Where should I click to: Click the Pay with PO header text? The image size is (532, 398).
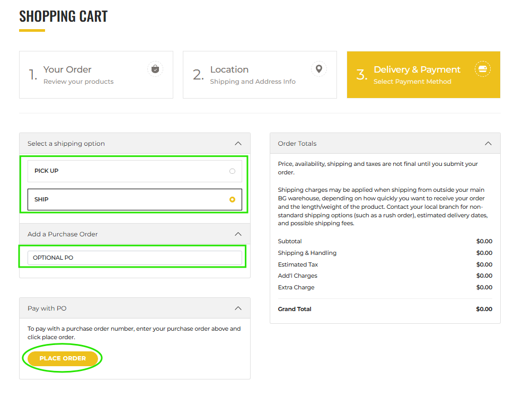pos(47,308)
